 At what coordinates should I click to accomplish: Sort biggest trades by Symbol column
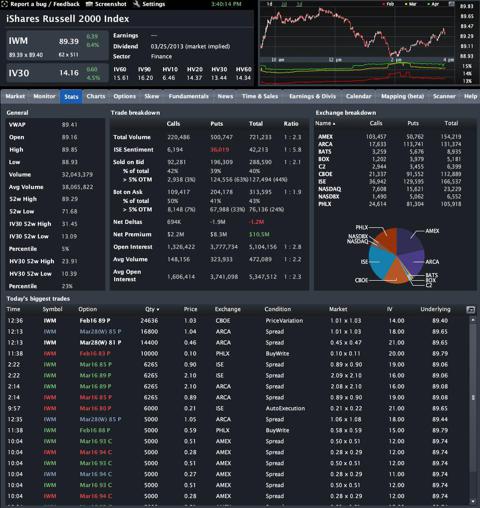pos(52,309)
